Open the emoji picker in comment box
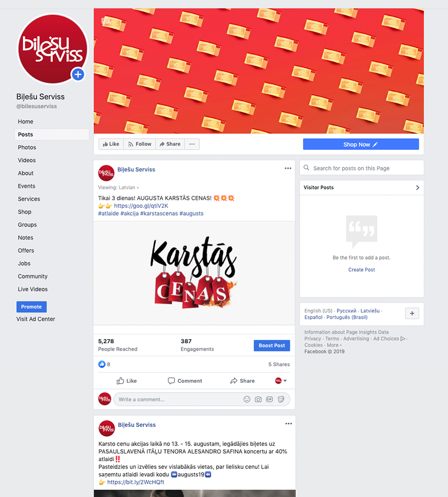The width and height of the screenshot is (448, 497). coord(247,399)
